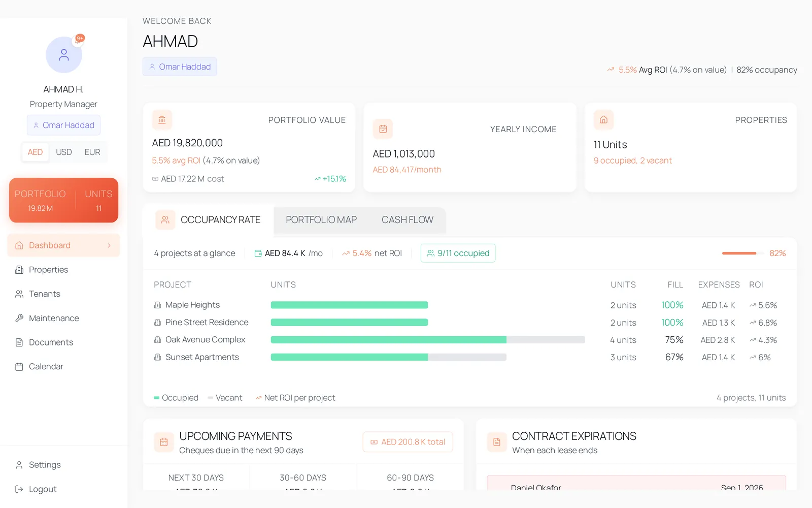Click the +15.1% growth indicator
Image resolution: width=812 pixels, height=508 pixels.
[330, 179]
